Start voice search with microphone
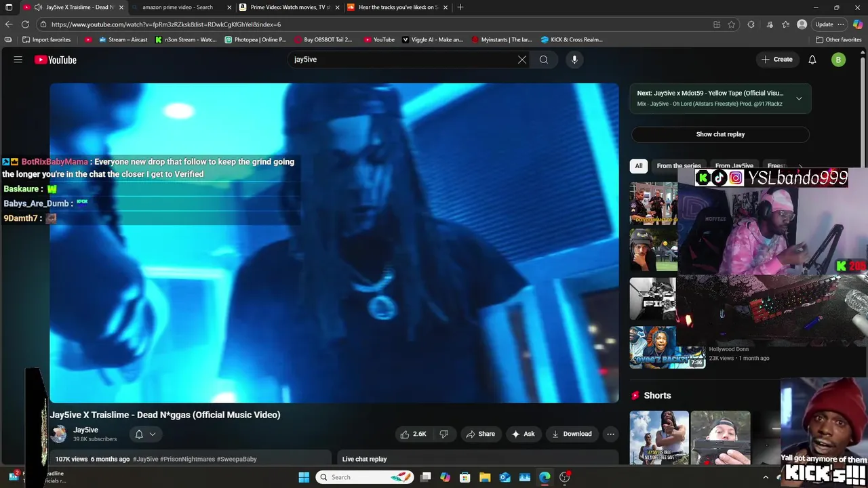This screenshot has height=488, width=868. tap(574, 60)
